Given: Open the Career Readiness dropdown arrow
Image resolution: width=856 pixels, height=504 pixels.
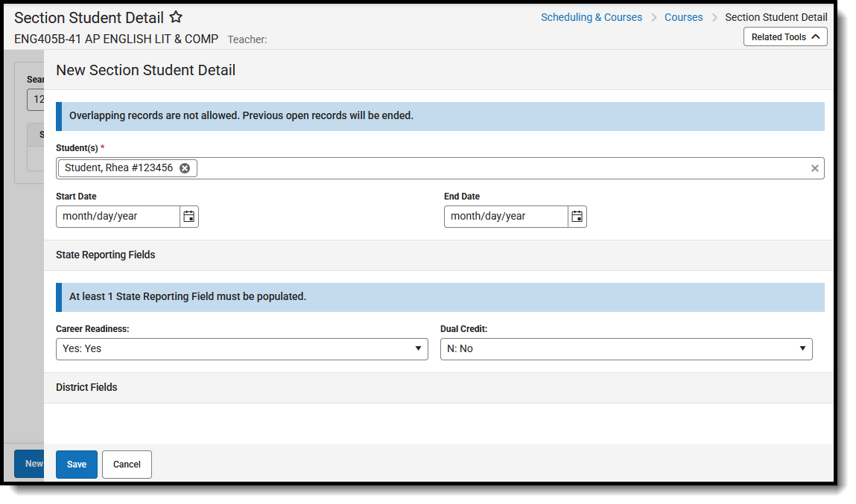Looking at the screenshot, I should pyautogui.click(x=418, y=348).
